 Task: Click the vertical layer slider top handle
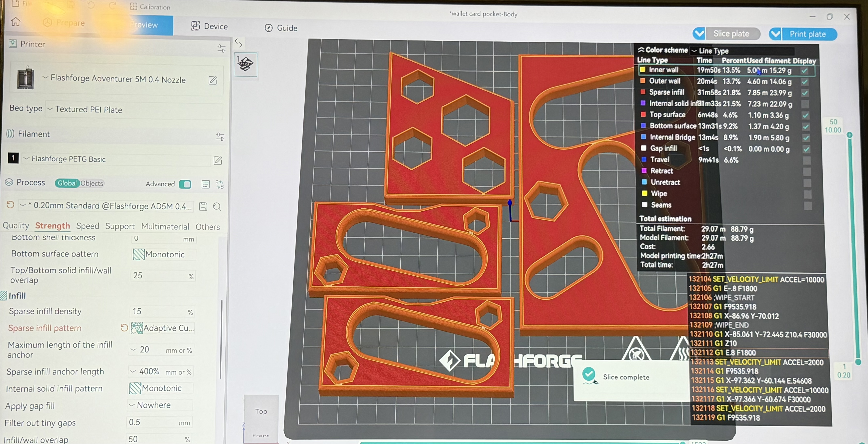click(849, 135)
